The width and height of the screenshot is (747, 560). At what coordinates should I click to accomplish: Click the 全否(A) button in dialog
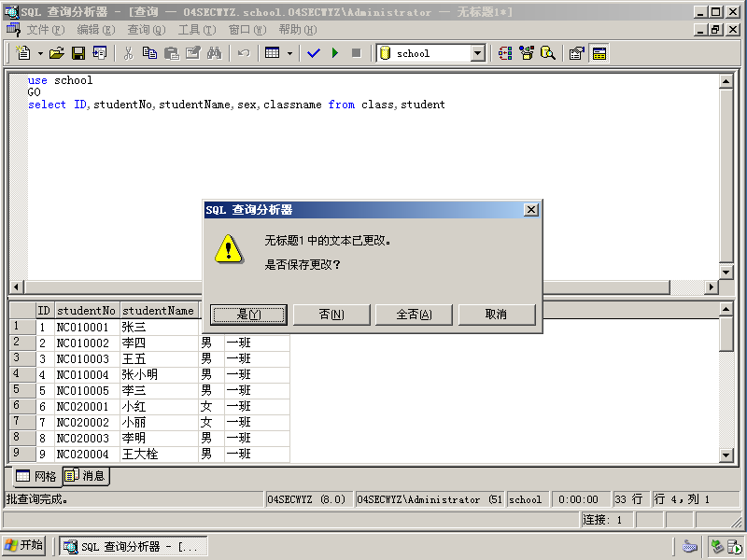[x=414, y=315]
